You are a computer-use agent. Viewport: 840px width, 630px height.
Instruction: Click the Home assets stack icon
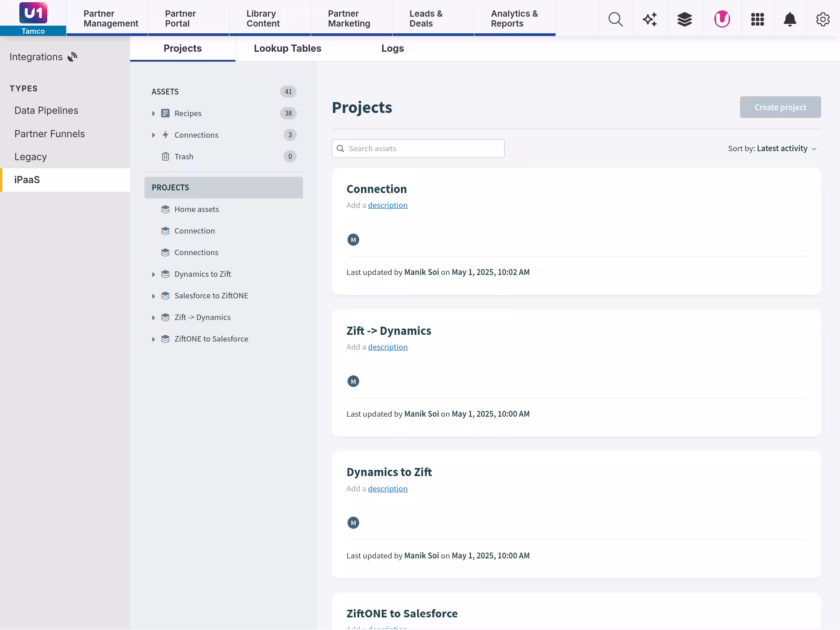point(165,209)
